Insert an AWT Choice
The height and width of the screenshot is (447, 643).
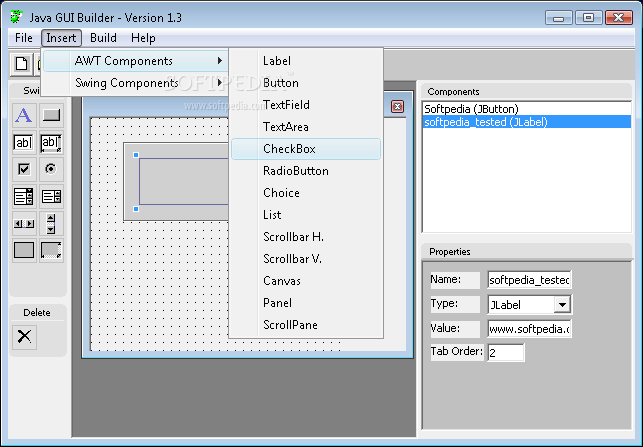[x=306, y=193]
